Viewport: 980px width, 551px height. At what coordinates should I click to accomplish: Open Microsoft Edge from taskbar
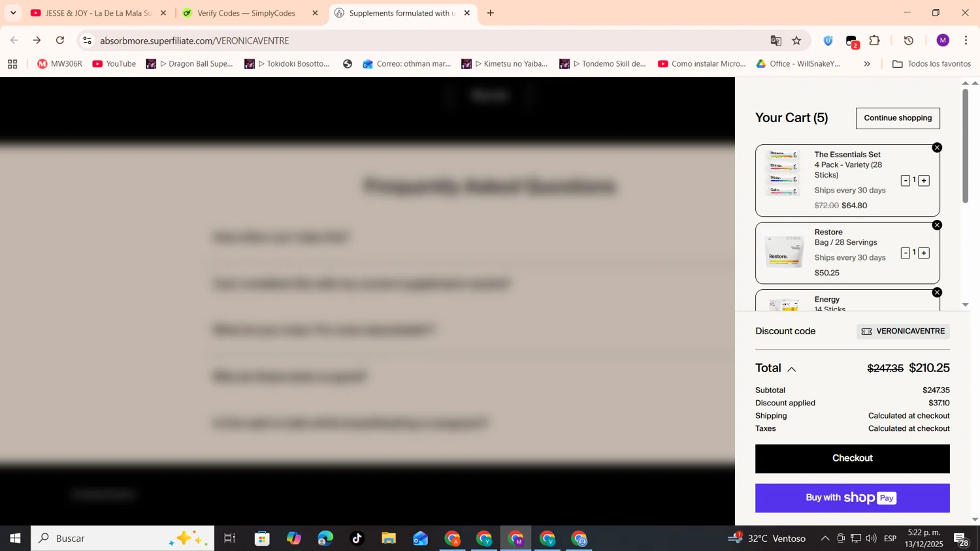(x=325, y=539)
